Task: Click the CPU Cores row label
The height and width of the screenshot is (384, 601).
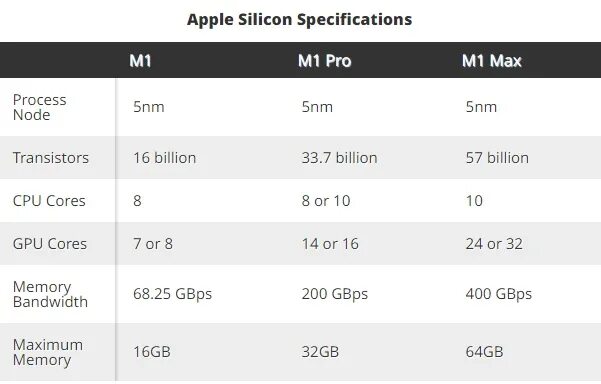Action: pos(49,201)
